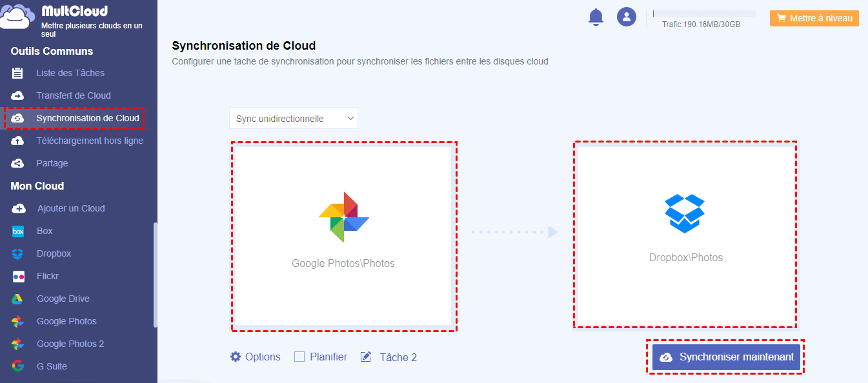
Task: Click the large Google Photos source logo
Action: [343, 217]
